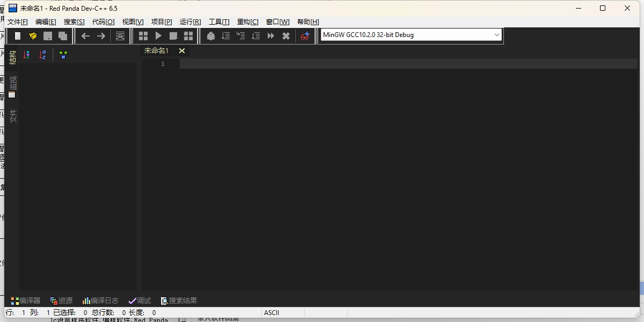Toggle show inherited members icon
The image size is (644, 322).
point(63,55)
